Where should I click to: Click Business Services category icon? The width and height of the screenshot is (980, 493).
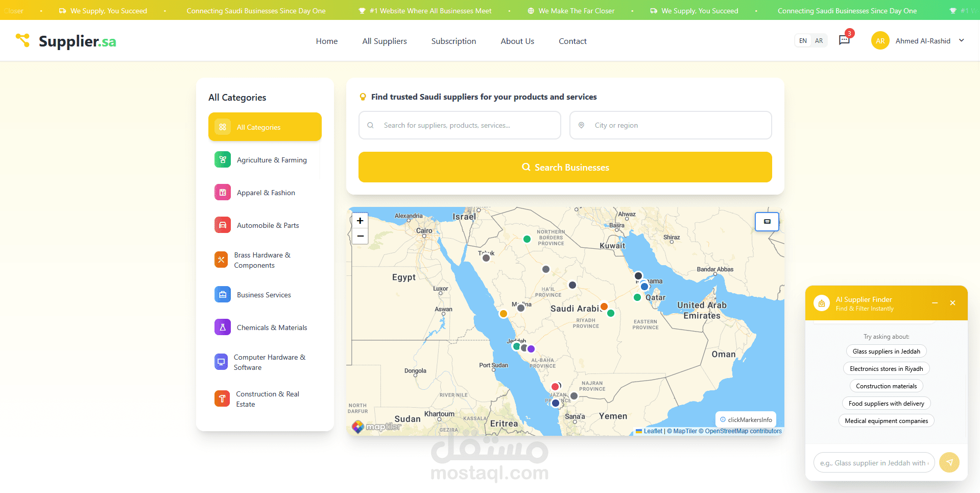[x=223, y=294]
